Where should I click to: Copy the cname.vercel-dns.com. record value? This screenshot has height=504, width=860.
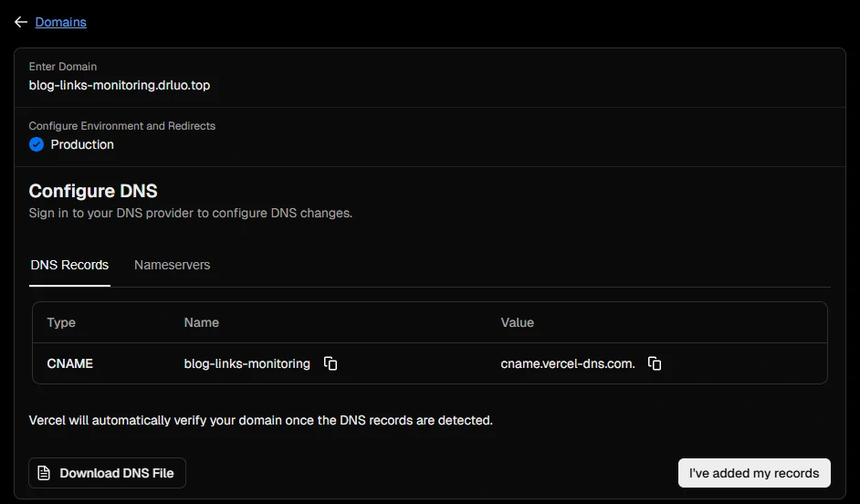(655, 363)
